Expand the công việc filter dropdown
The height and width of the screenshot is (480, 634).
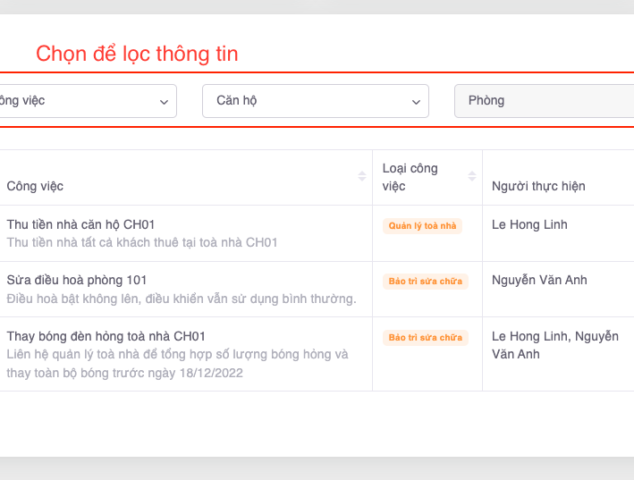85,101
